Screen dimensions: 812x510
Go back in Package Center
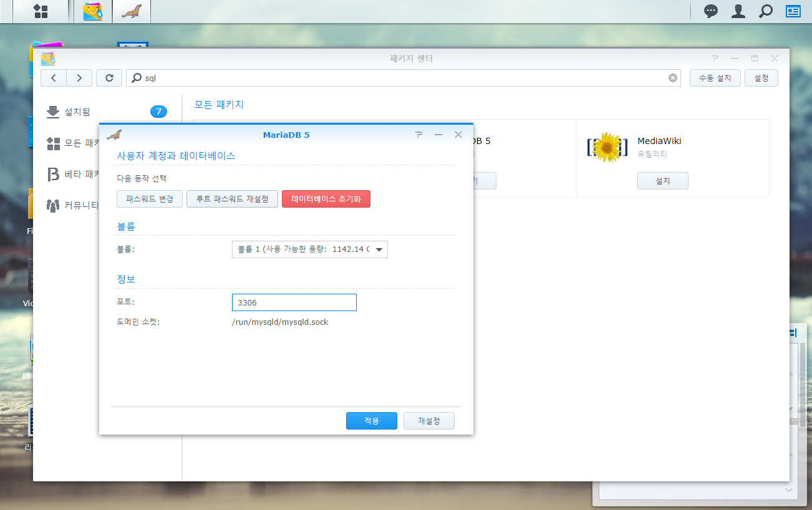coord(54,78)
